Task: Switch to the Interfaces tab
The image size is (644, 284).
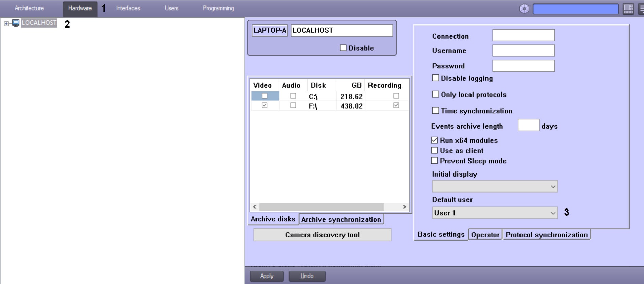Action: coord(128,8)
